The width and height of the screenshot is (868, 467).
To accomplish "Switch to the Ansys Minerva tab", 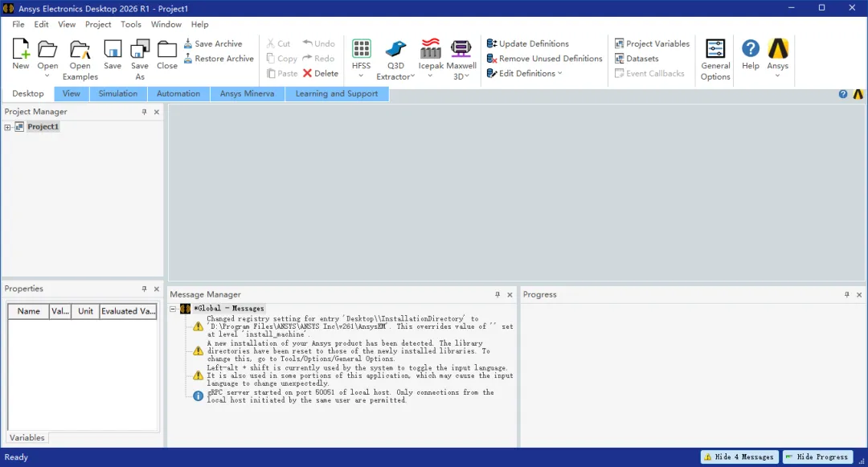I will 247,94.
